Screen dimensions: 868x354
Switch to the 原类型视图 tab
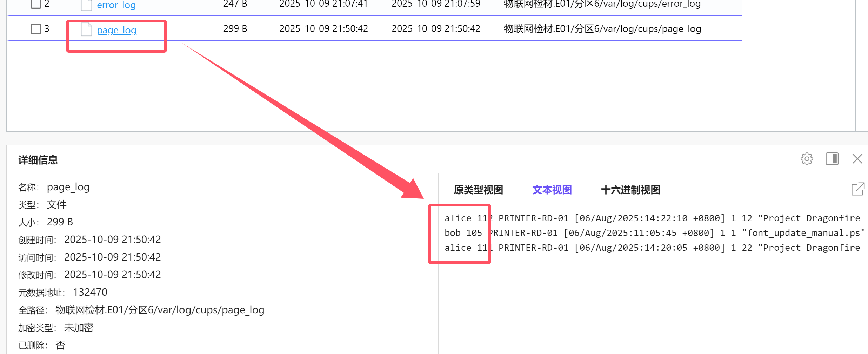[x=478, y=190]
